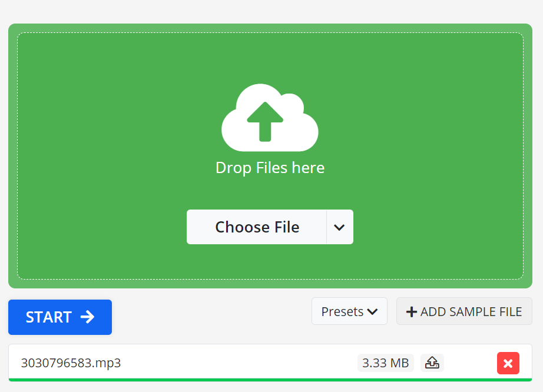543x392 pixels.
Task: Click the red X icon to remove the file
Action: coord(508,363)
